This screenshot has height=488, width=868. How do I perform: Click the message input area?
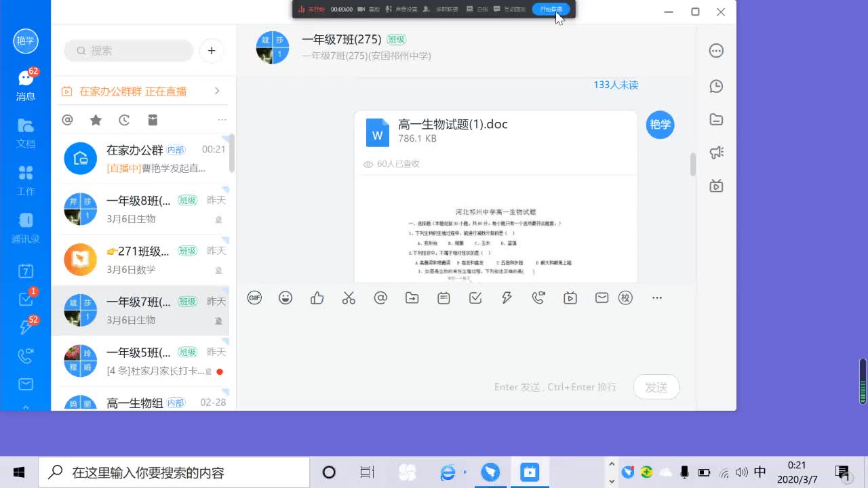tap(465, 342)
